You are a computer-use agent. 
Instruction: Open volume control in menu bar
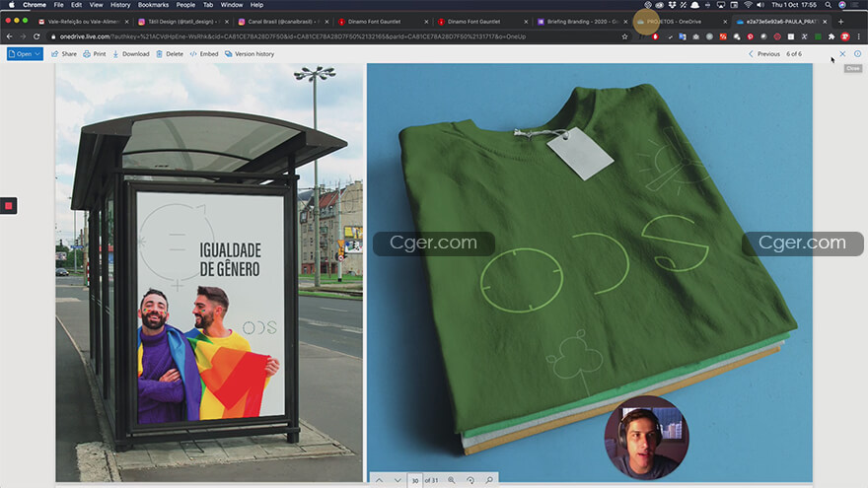(x=760, y=4)
